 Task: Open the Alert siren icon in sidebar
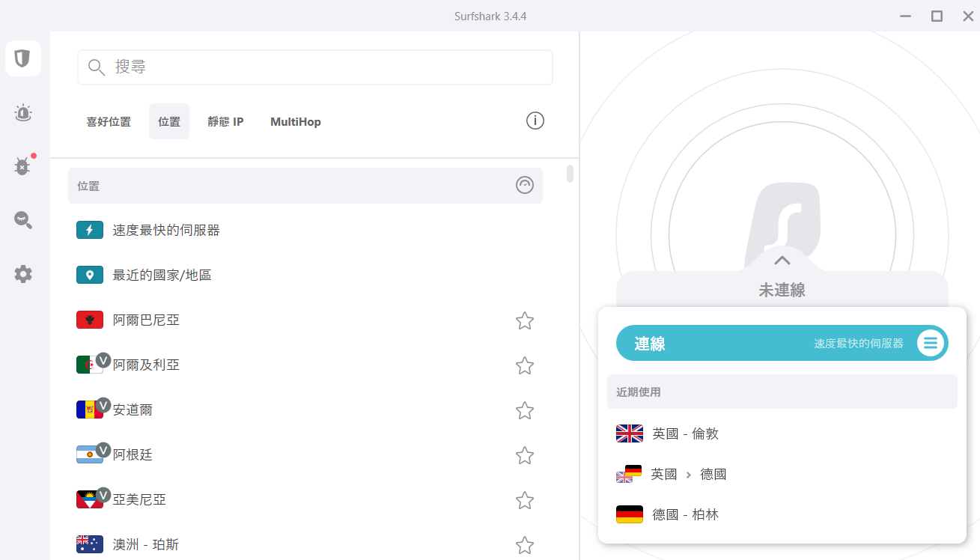[x=23, y=113]
